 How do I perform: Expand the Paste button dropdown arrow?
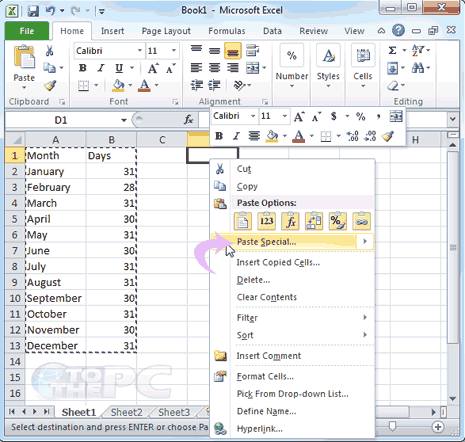[24, 88]
